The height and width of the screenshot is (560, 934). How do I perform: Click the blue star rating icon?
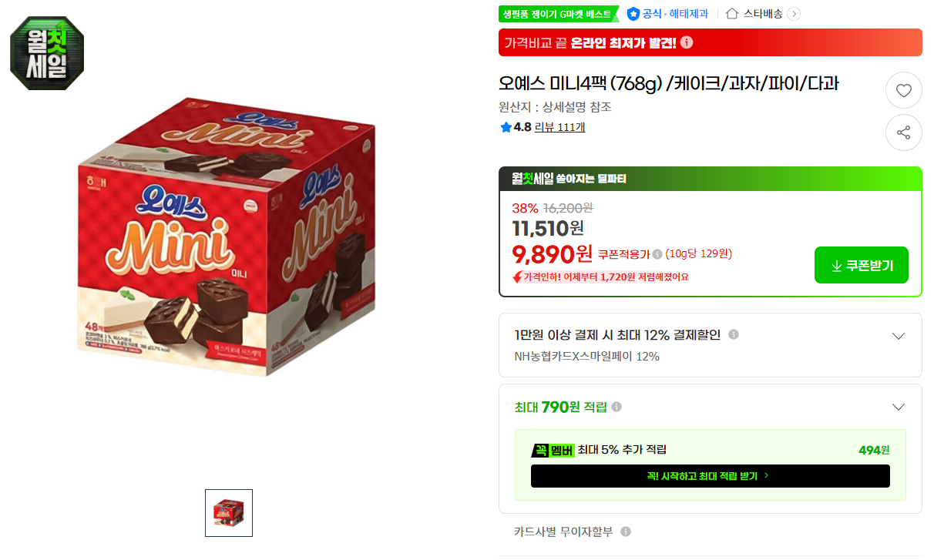506,127
